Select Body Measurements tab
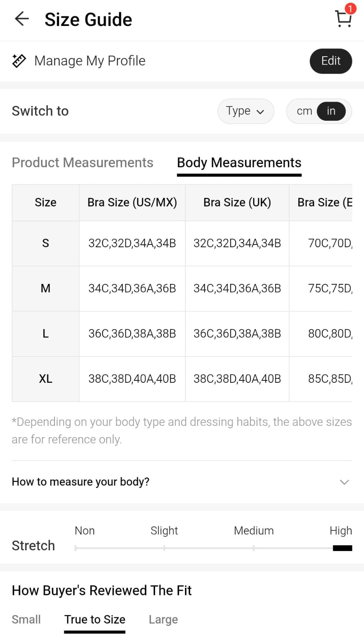Screen dimensions: 364x638 tap(239, 163)
